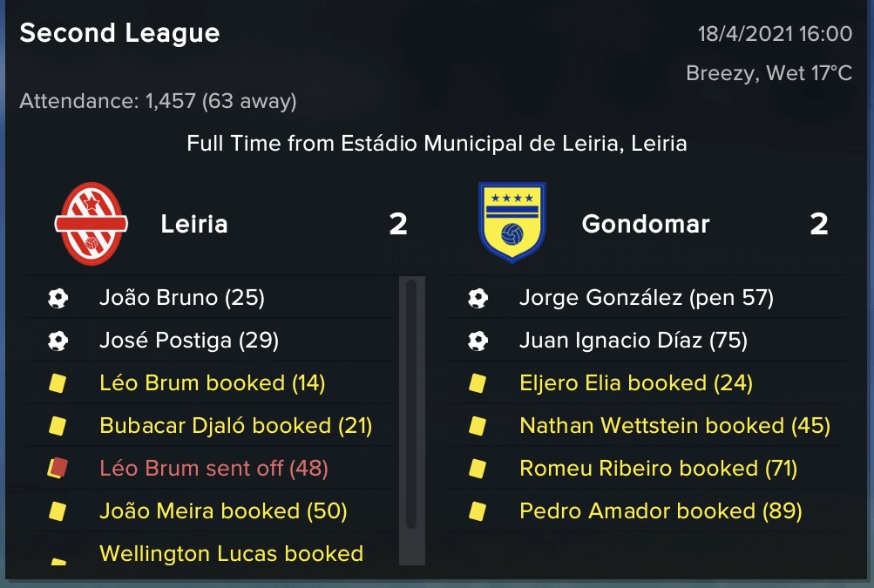Click yellow card icon beside Pedro Amador
The height and width of the screenshot is (588, 874).
pos(478,511)
